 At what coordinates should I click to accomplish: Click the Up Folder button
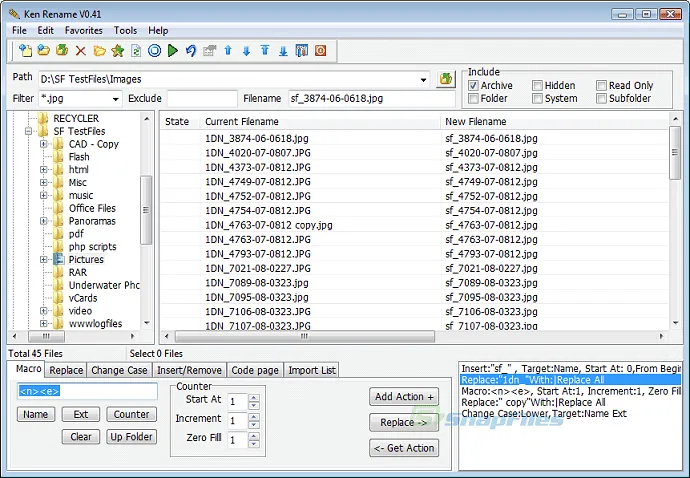pos(131,437)
